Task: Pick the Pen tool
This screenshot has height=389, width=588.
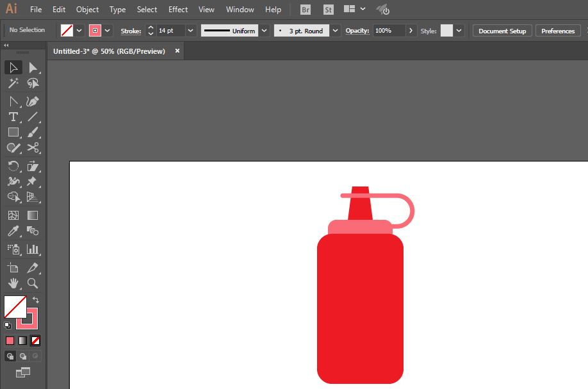Action: click(x=33, y=101)
